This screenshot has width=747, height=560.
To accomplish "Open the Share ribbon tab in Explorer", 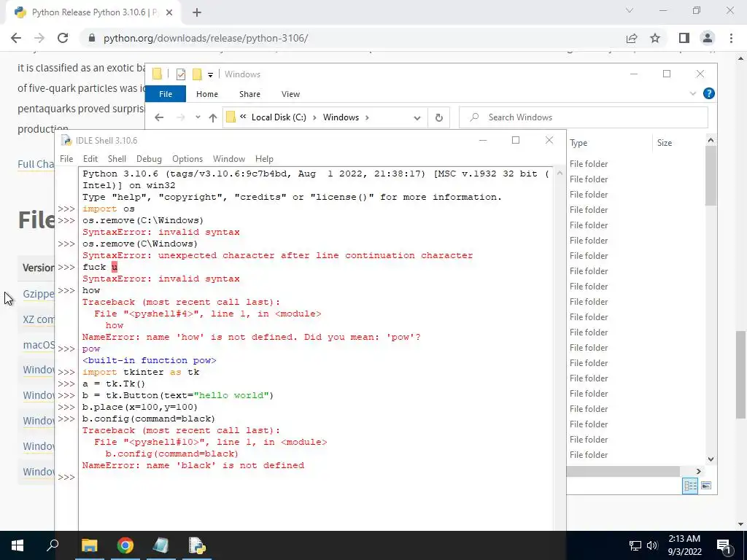I will point(249,94).
